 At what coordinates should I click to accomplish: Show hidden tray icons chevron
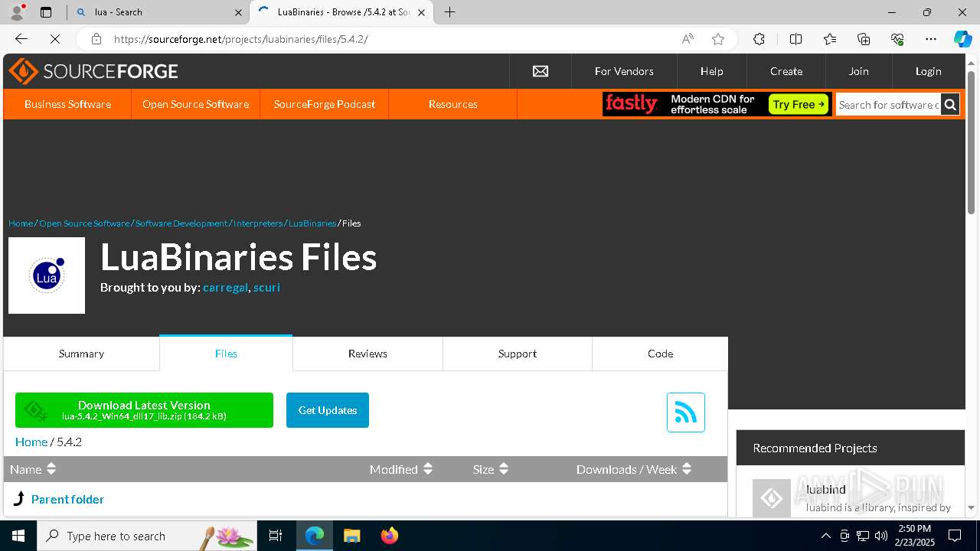click(x=825, y=536)
